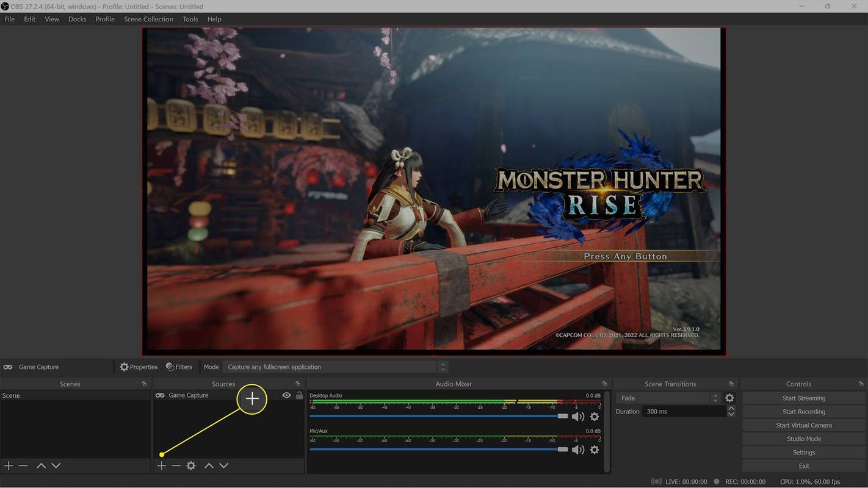Undock the Scene Transitions panel
Image resolution: width=868 pixels, height=488 pixels.
(731, 384)
